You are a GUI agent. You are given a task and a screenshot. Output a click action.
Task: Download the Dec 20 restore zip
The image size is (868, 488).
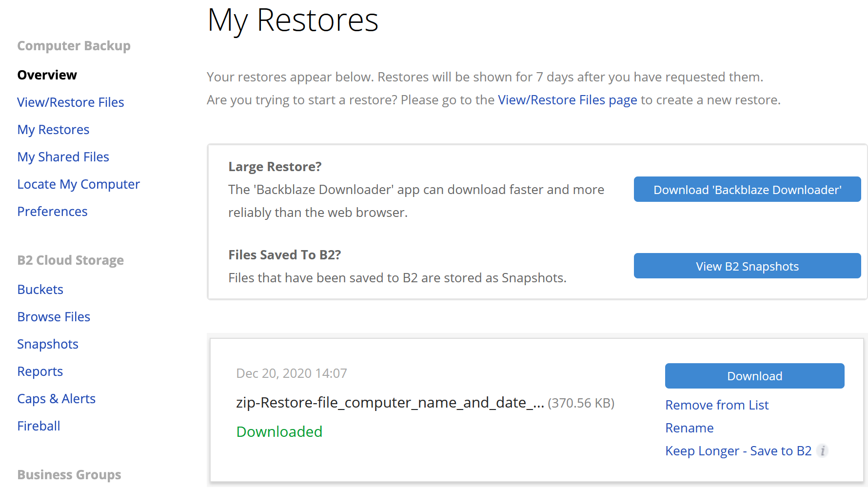pos(754,376)
